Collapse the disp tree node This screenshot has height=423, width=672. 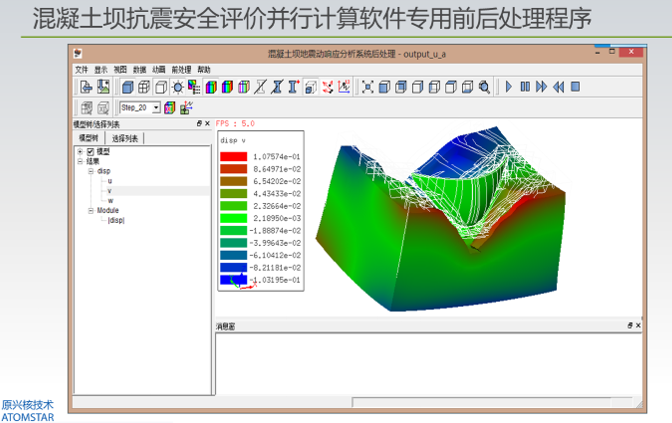coord(91,171)
